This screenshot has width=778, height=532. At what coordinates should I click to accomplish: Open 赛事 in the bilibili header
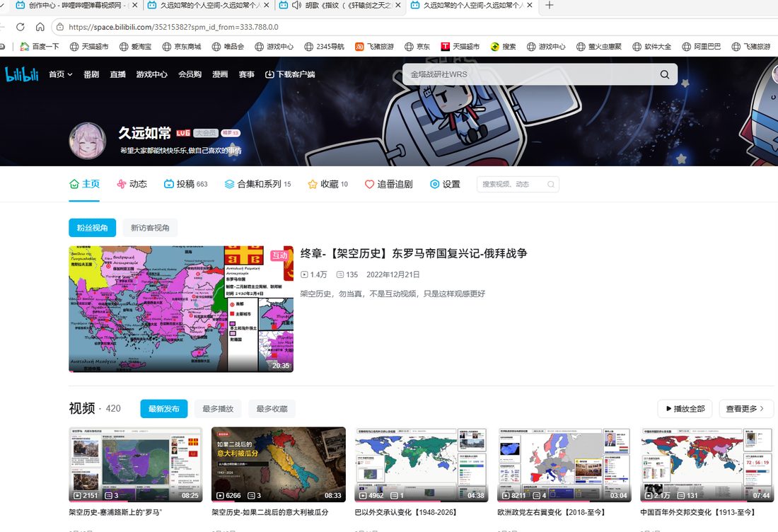247,74
